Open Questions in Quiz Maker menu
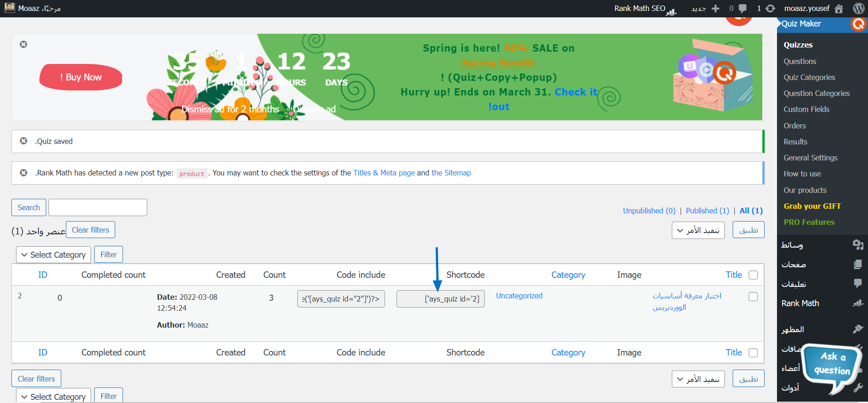 (x=799, y=61)
